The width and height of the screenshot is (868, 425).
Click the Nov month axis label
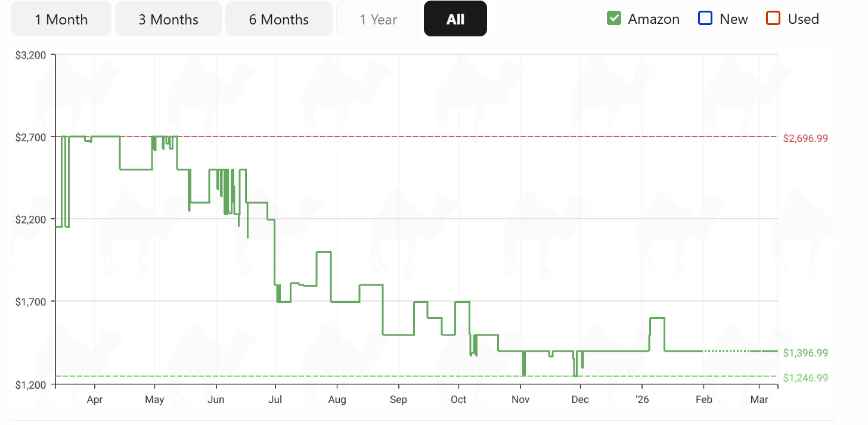[x=520, y=399]
